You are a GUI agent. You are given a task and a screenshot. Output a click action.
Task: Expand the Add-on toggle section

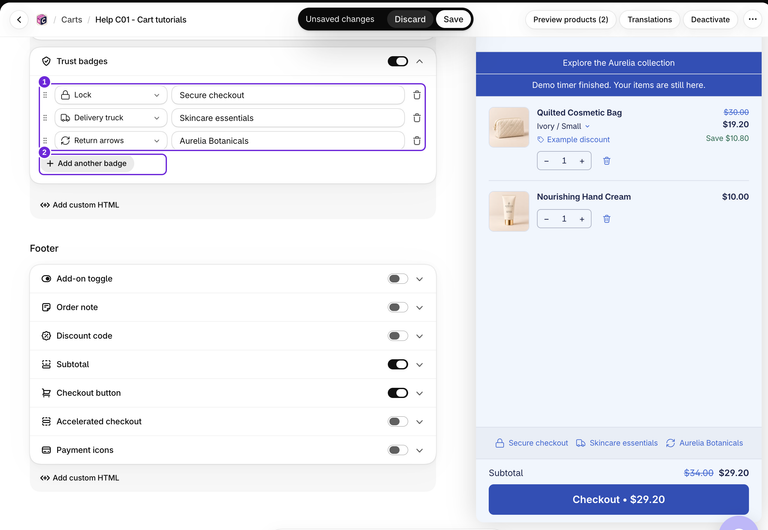(419, 279)
